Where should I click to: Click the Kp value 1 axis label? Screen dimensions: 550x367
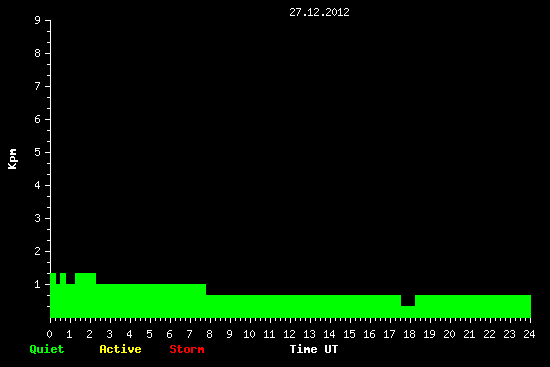click(38, 284)
